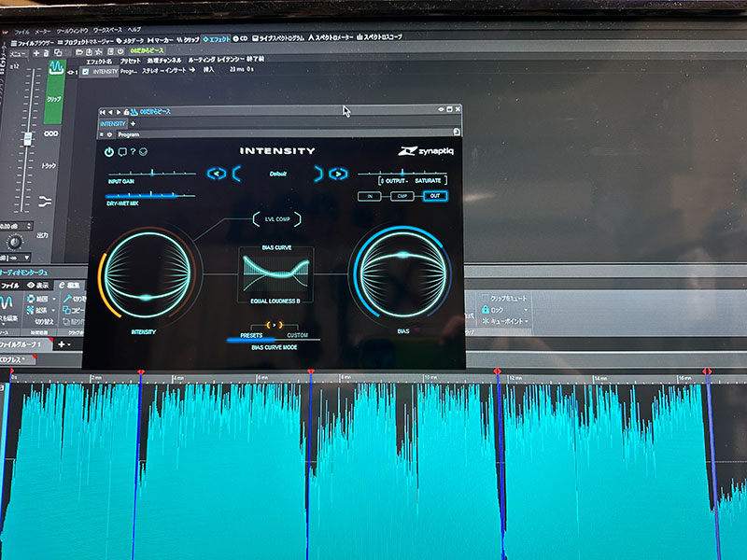The width and height of the screenshot is (747, 560).
Task: Click the lock icon in the plugin window title bar
Action: [x=126, y=112]
